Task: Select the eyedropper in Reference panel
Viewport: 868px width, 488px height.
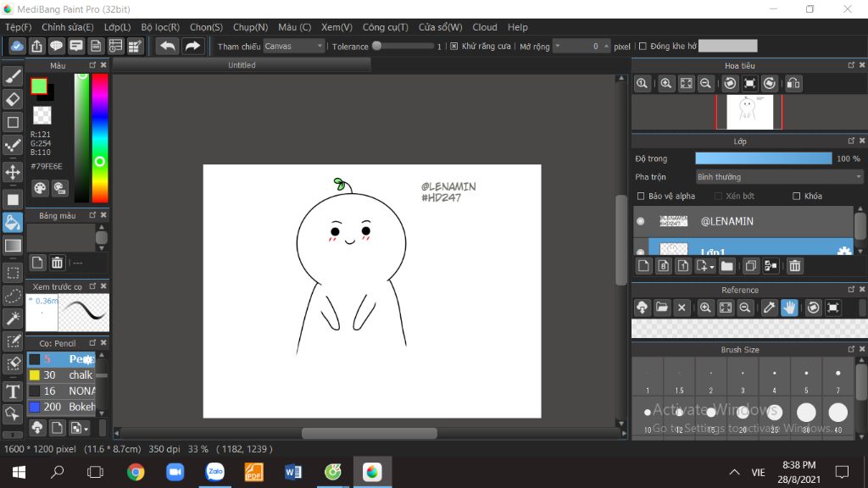Action: click(x=769, y=308)
